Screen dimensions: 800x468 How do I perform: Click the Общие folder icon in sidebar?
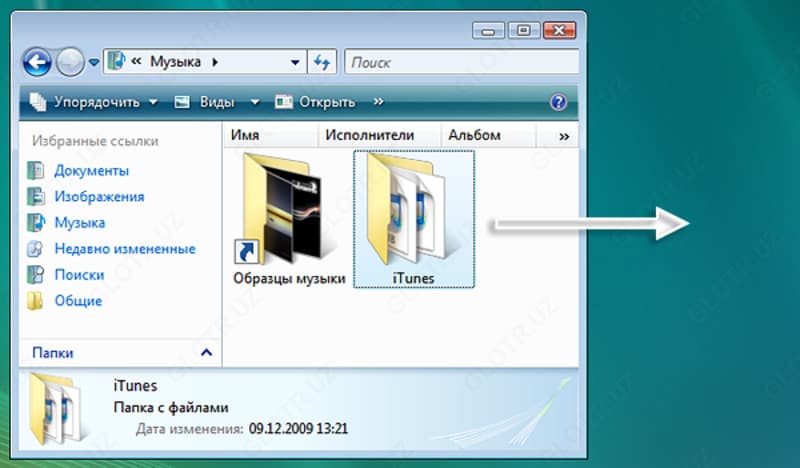pyautogui.click(x=35, y=301)
